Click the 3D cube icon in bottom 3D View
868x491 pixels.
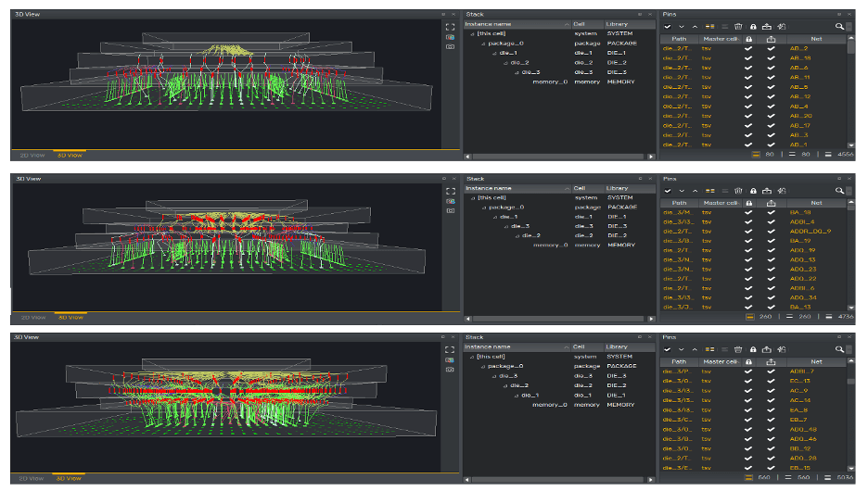[x=450, y=359]
